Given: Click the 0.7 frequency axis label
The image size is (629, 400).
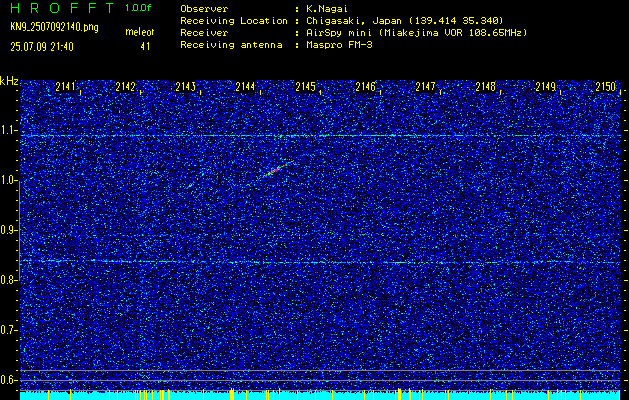Looking at the screenshot, I should 8,330.
